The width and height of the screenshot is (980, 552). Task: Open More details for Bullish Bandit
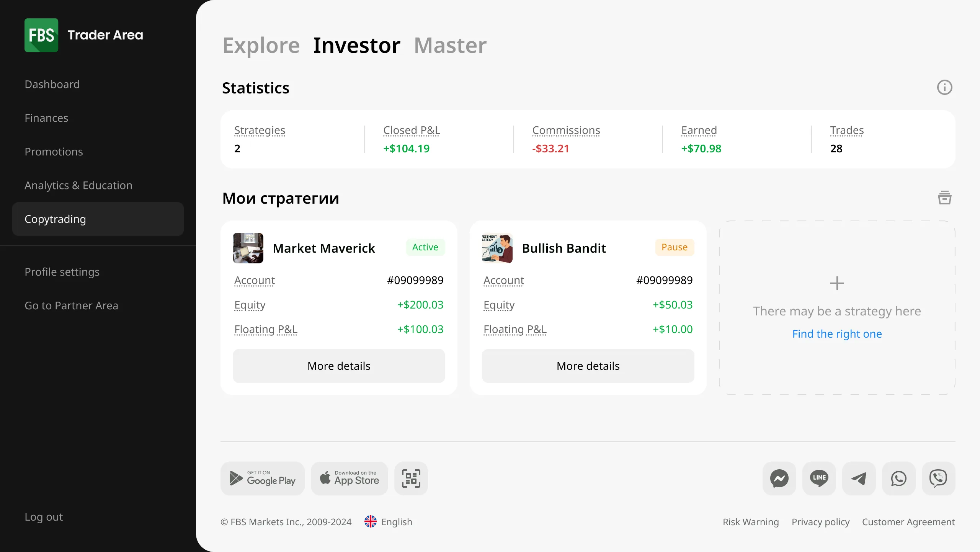588,366
